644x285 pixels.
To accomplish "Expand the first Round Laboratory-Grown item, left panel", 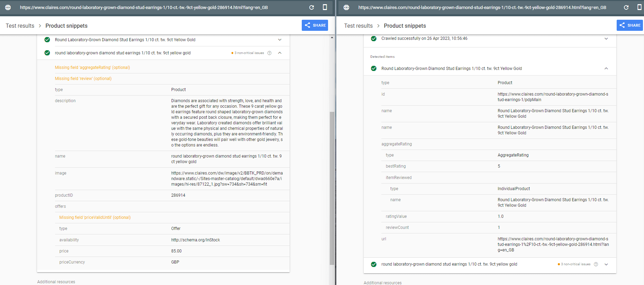I will click(280, 40).
